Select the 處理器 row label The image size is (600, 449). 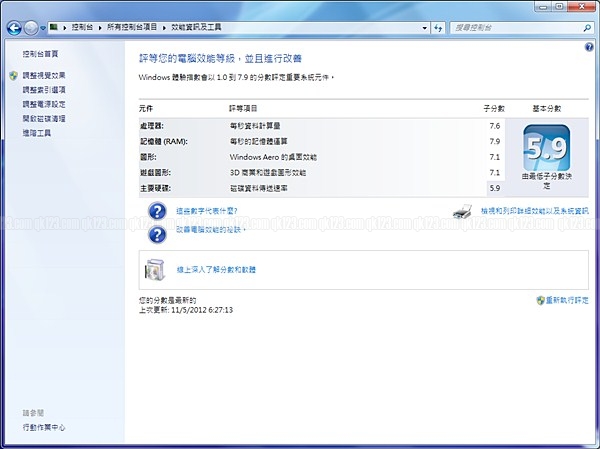152,126
